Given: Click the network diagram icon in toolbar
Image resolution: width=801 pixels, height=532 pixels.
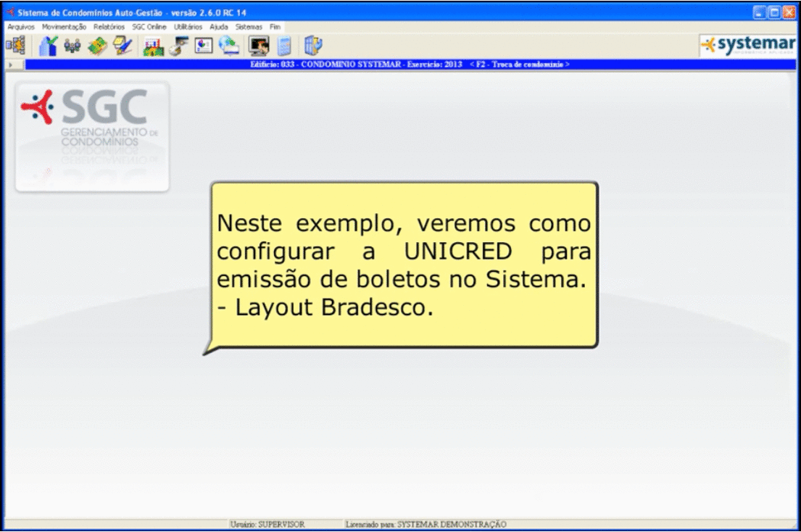Looking at the screenshot, I should [x=15, y=46].
